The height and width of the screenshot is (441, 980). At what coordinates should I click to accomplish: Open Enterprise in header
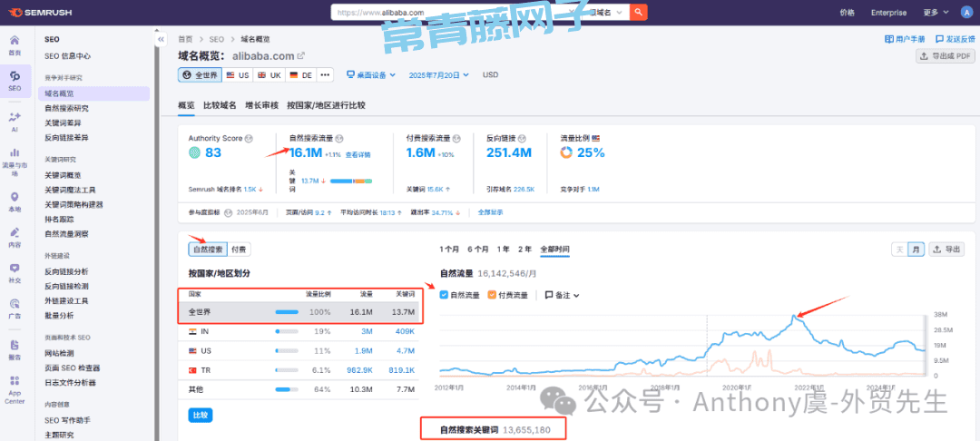(888, 12)
